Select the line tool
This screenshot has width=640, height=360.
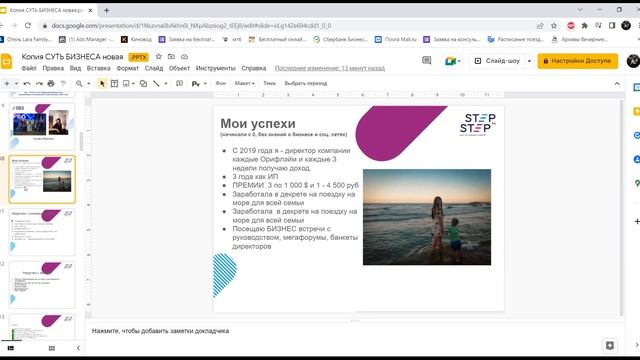[x=156, y=83]
